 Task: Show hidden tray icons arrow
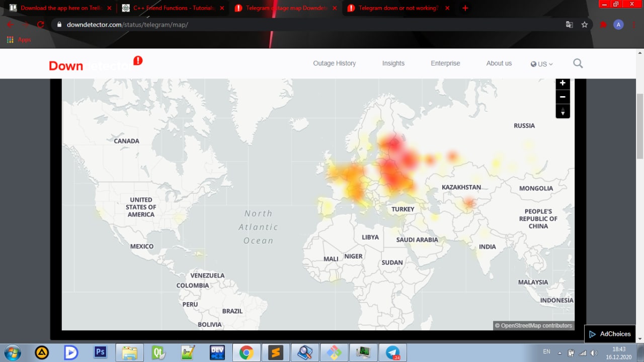(560, 353)
